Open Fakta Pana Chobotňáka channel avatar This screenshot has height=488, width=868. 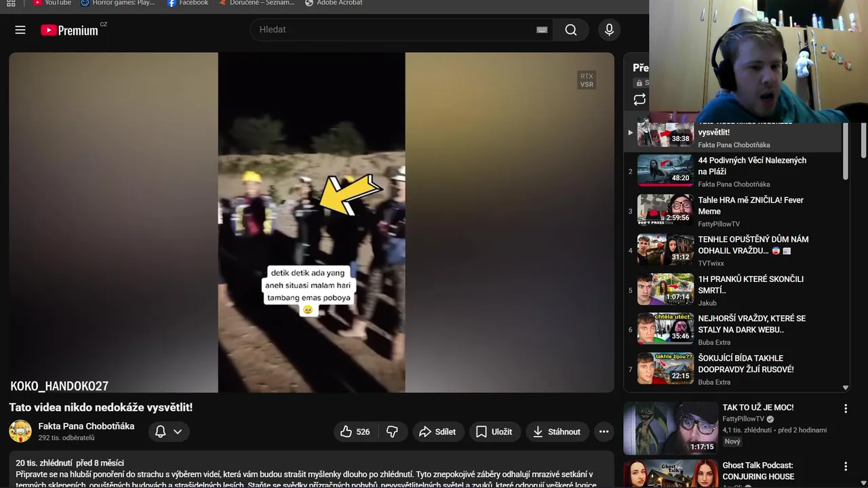tap(20, 431)
